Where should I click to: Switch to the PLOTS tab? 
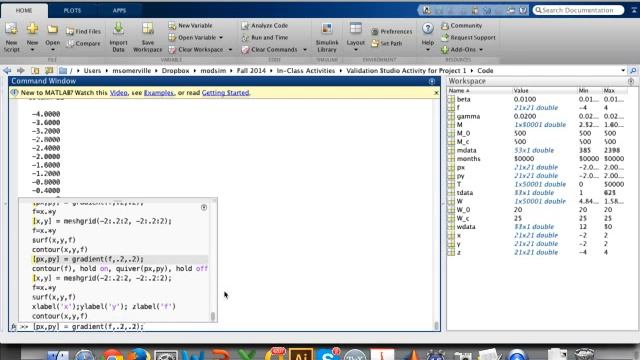(72, 11)
